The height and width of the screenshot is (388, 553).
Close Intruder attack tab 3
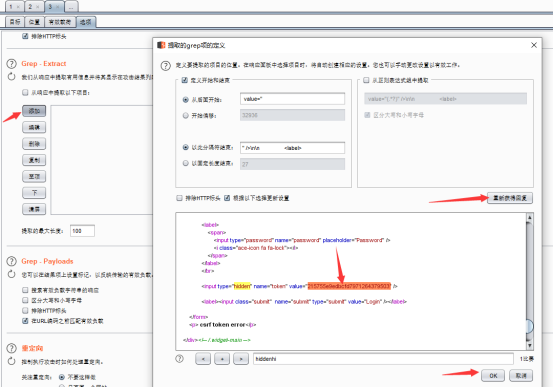(x=58, y=7)
